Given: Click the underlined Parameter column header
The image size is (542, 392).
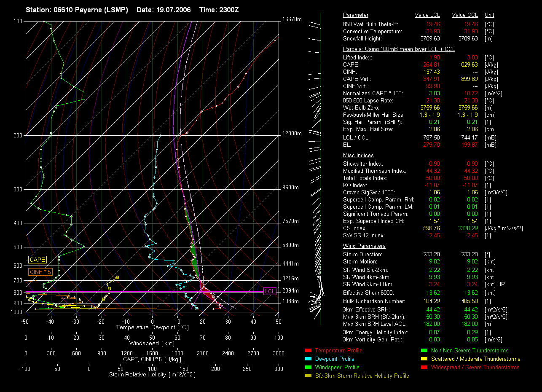Looking at the screenshot, I should (x=355, y=15).
